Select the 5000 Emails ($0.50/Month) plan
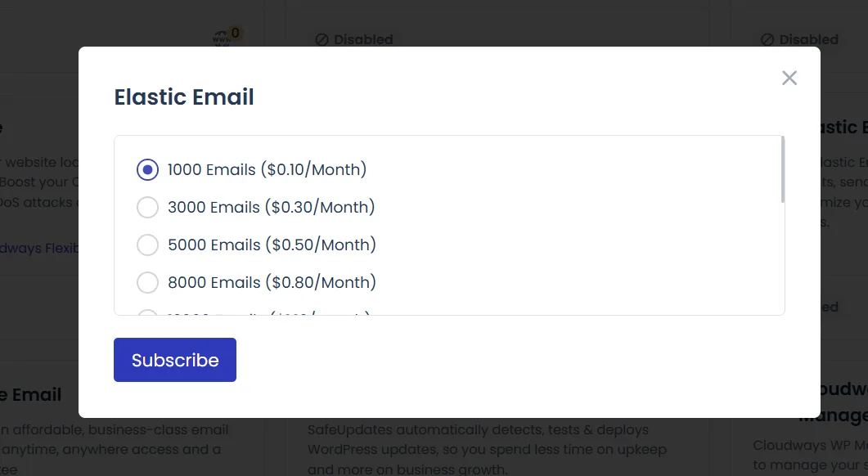 click(148, 245)
